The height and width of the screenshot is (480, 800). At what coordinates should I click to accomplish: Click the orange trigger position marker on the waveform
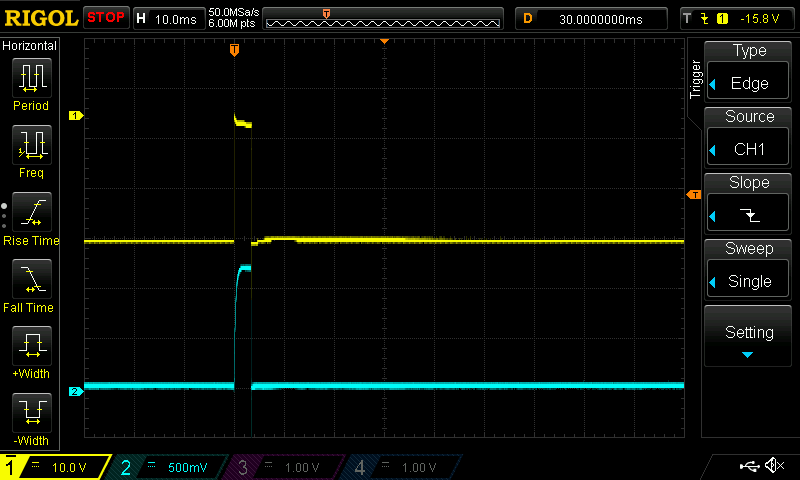(234, 49)
